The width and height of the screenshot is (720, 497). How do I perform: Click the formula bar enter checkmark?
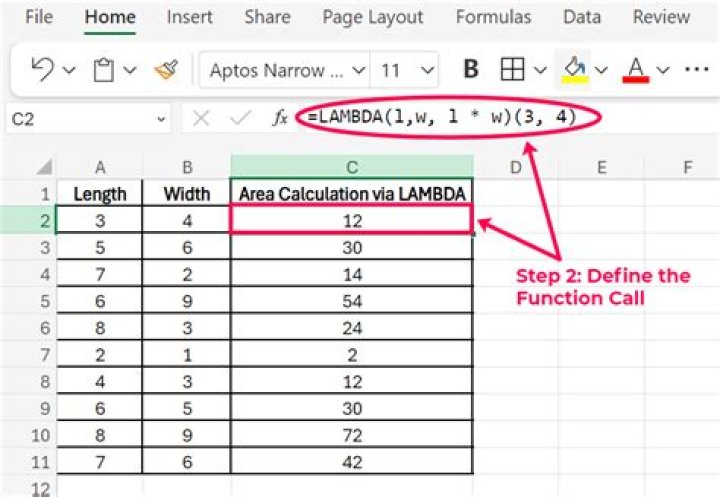coord(240,119)
